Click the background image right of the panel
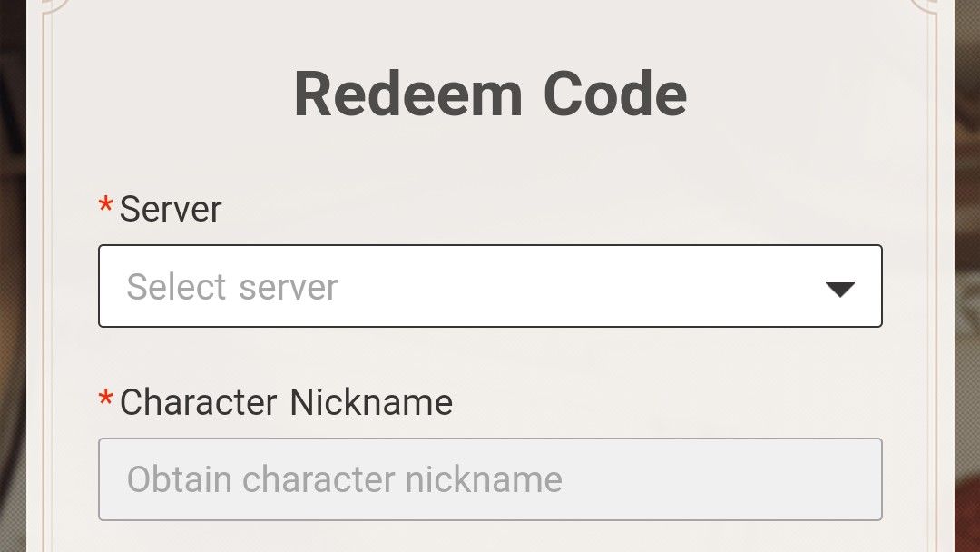This screenshot has height=552, width=980. click(966, 272)
